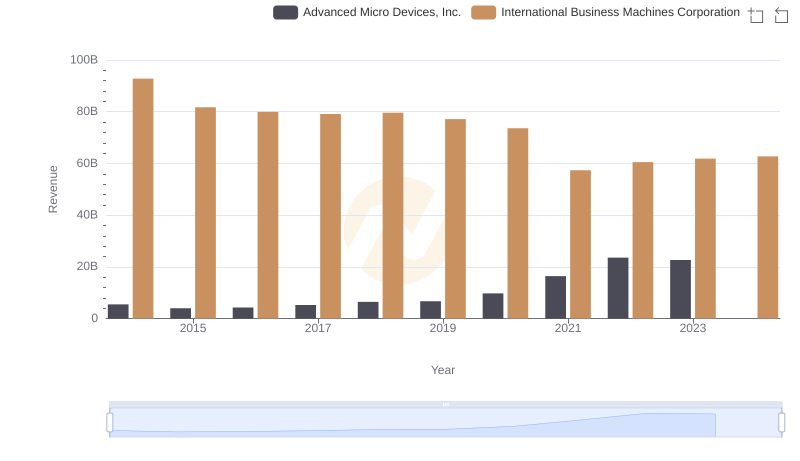Click the 40B y-axis label
The height and width of the screenshot is (461, 800).
point(87,215)
